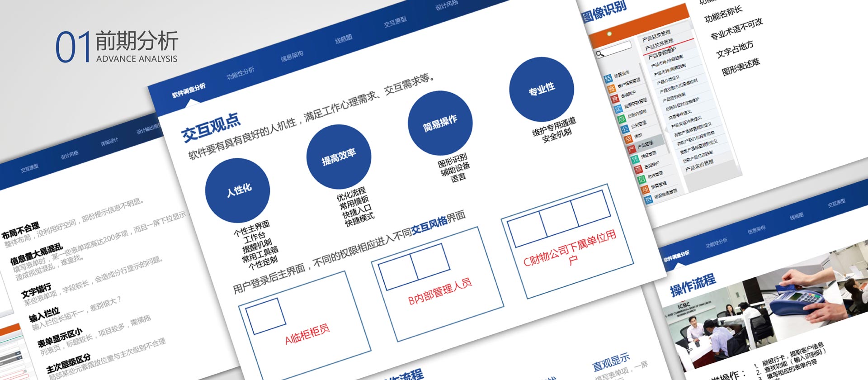Choose the 产品参数维护 menu entry

pos(662,52)
